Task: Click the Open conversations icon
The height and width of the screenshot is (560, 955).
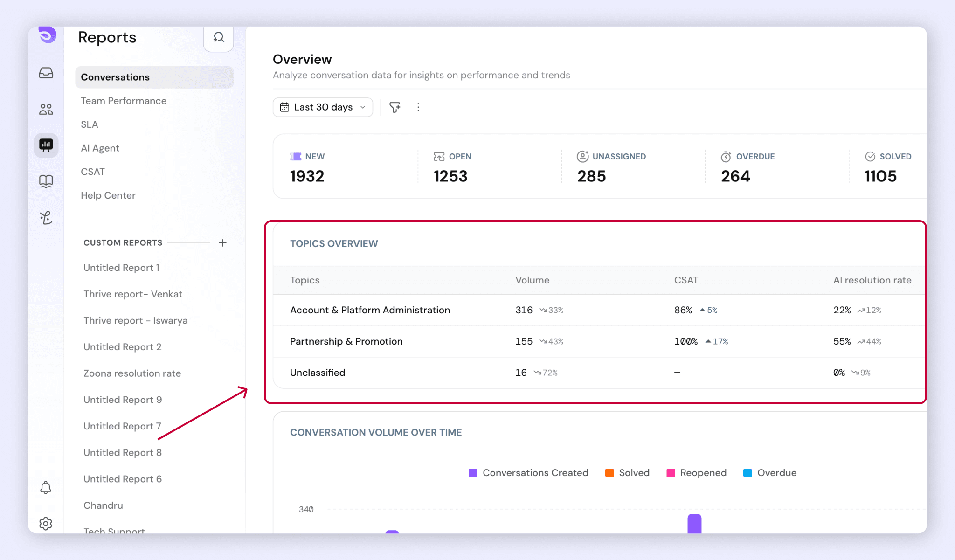Action: (439, 157)
